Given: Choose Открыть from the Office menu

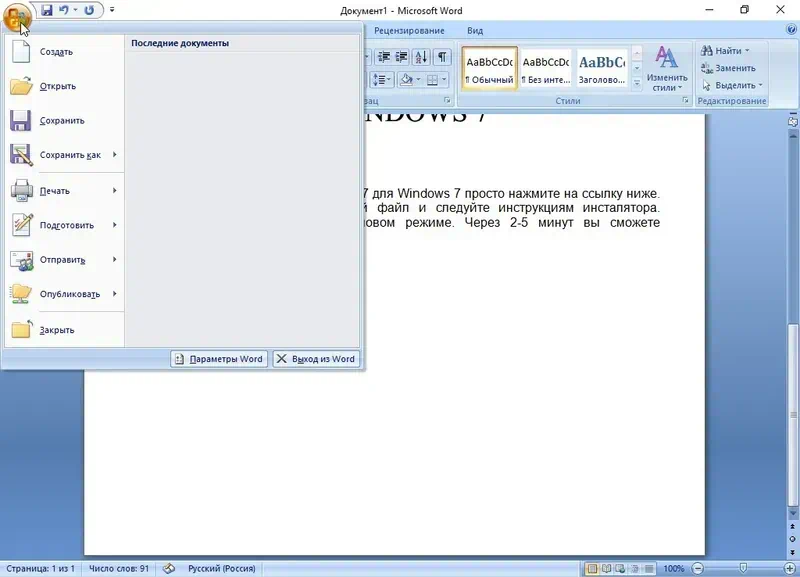Looking at the screenshot, I should pyautogui.click(x=64, y=86).
